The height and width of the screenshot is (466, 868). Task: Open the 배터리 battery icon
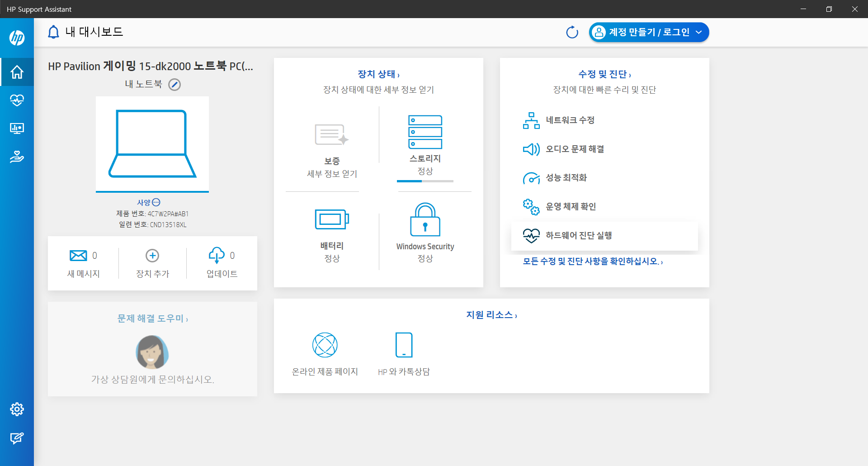(332, 219)
